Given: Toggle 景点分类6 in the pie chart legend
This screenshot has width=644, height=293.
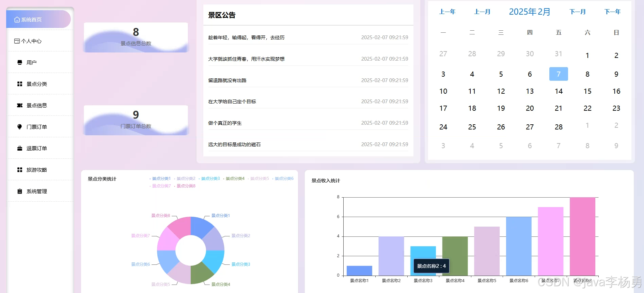Looking at the screenshot, I should click(x=283, y=179).
